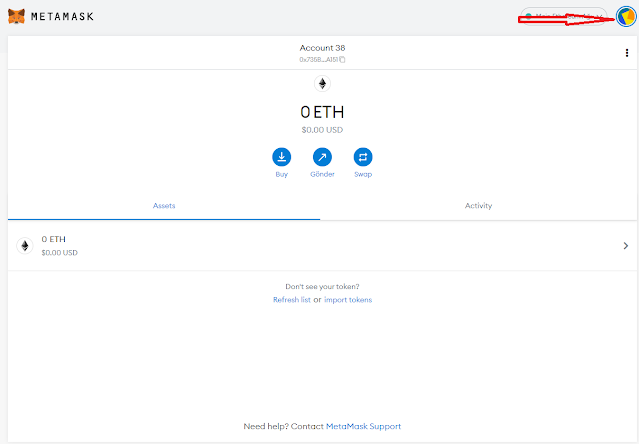The image size is (639, 444).
Task: Click the Ethereum logo above the balance
Action: click(x=322, y=84)
